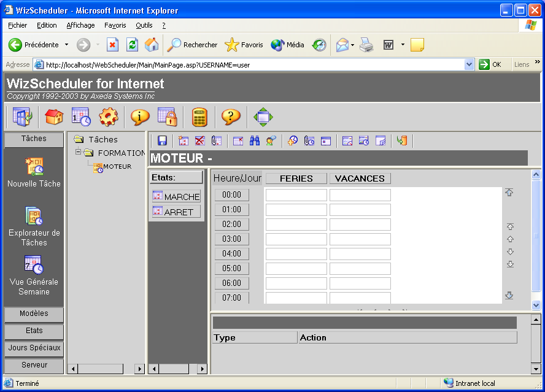Click the paperclip with clock icon
The image size is (545, 392).
click(309, 140)
